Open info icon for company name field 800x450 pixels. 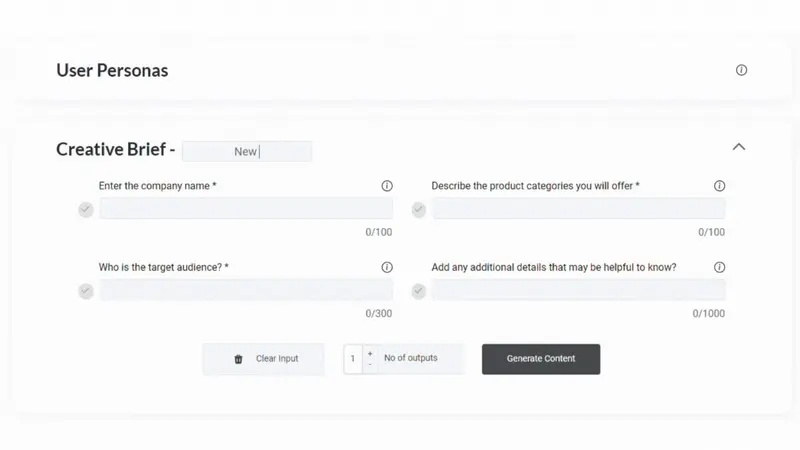(x=387, y=186)
